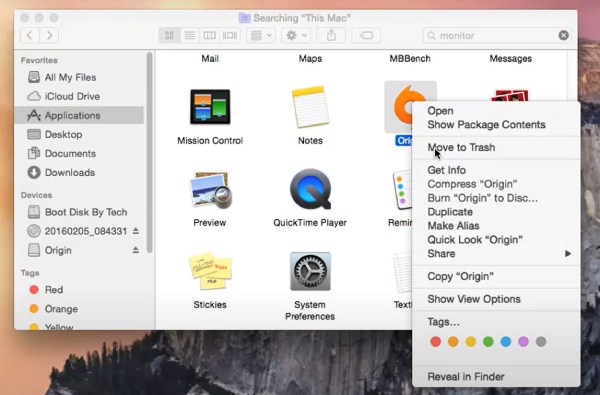
Task: Apply the gray tag color dot
Action: click(541, 342)
